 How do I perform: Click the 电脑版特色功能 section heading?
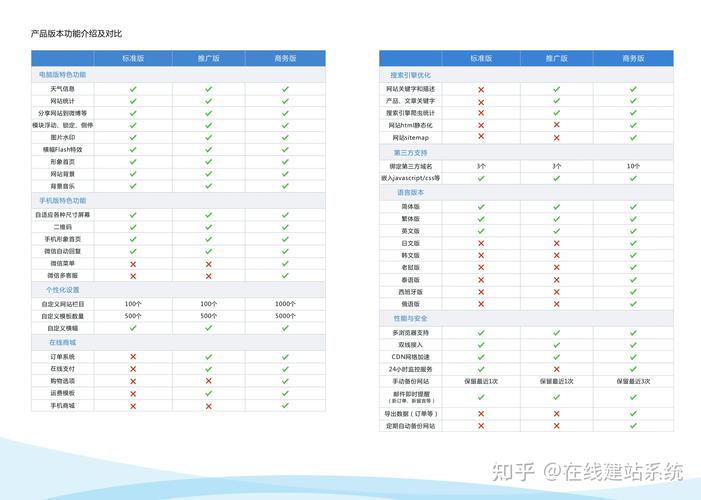(63, 75)
